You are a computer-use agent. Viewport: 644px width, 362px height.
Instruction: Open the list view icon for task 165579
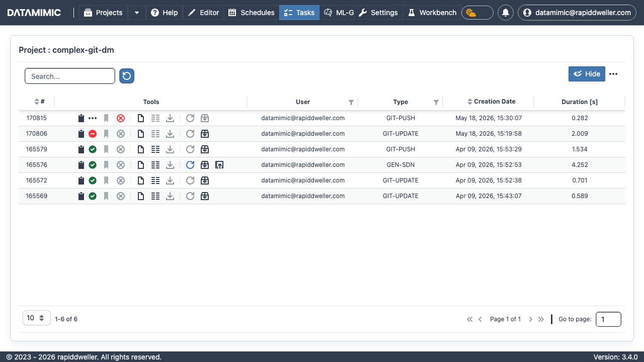(x=155, y=149)
